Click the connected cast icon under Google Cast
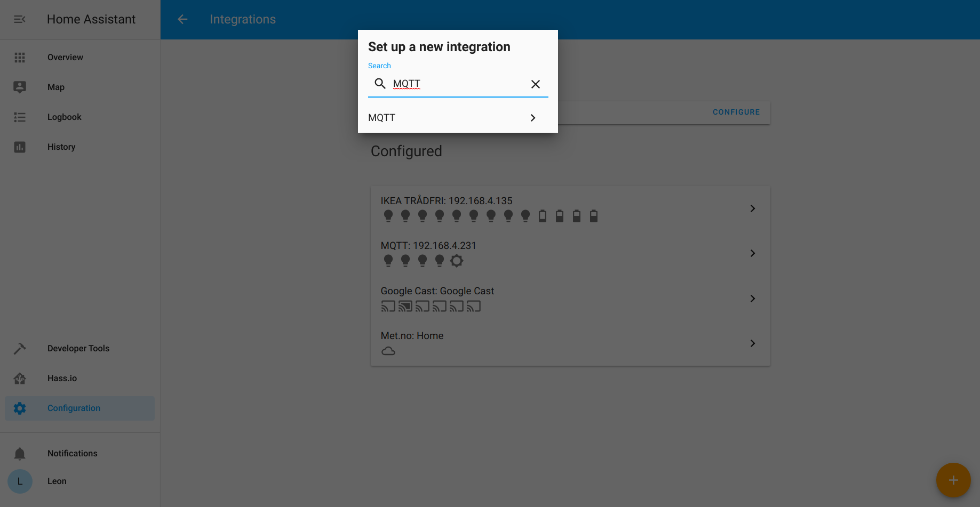980x507 pixels. (x=405, y=306)
